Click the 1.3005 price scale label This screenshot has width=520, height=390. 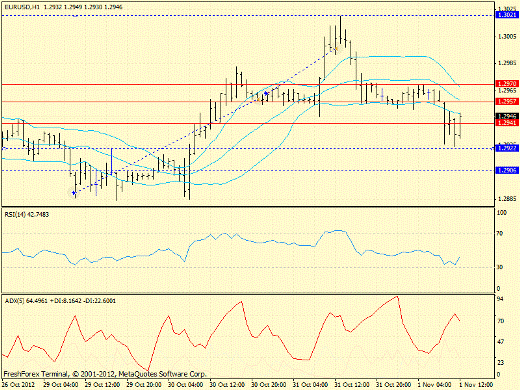click(x=507, y=37)
